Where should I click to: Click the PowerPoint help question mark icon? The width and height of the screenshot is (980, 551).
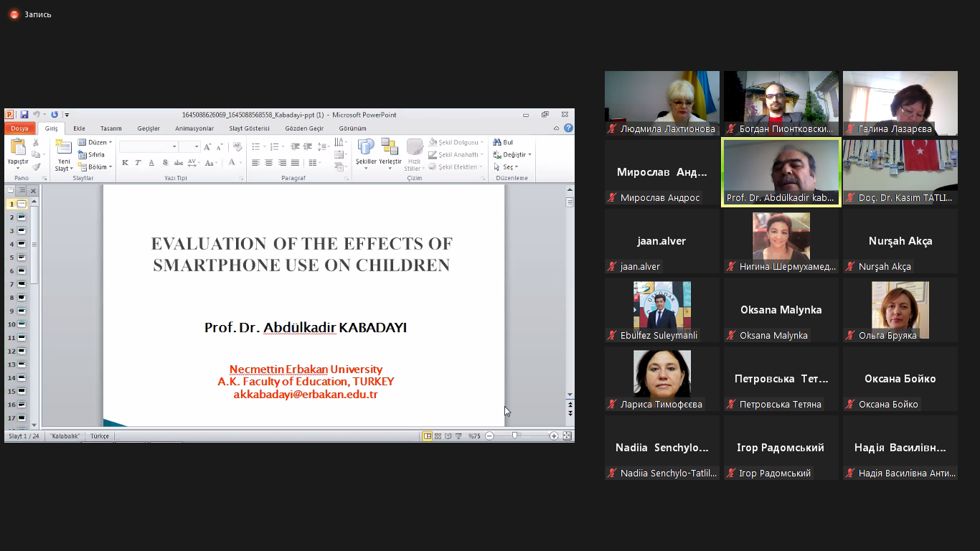coord(568,128)
